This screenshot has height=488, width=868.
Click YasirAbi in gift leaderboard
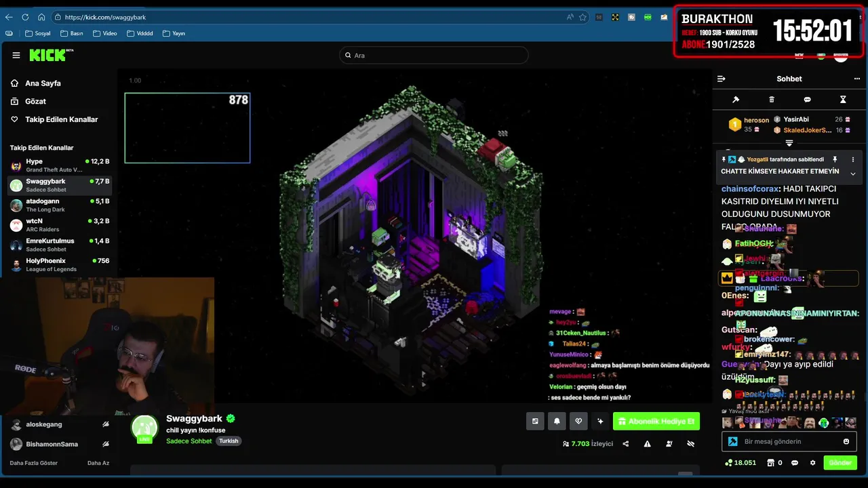coord(796,119)
